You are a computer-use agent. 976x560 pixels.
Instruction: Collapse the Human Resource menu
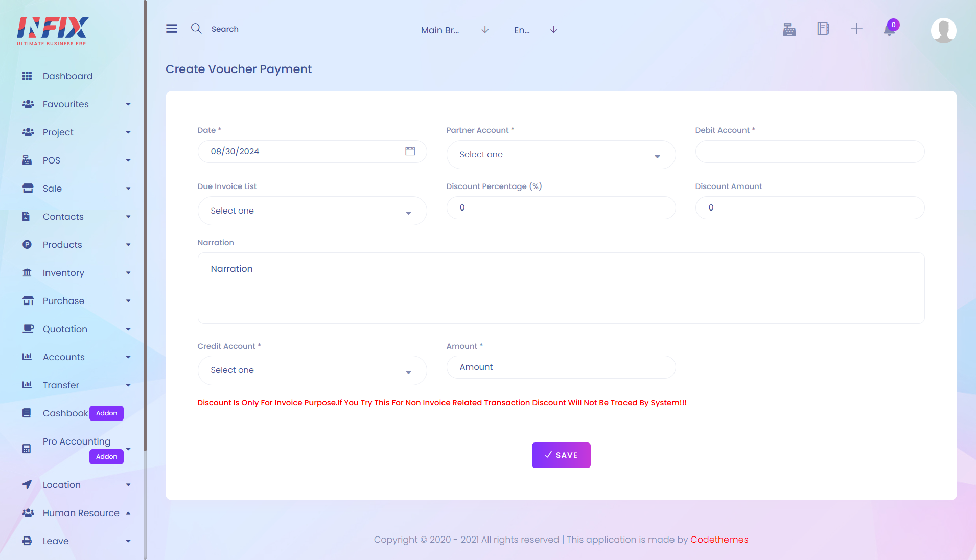(x=77, y=513)
